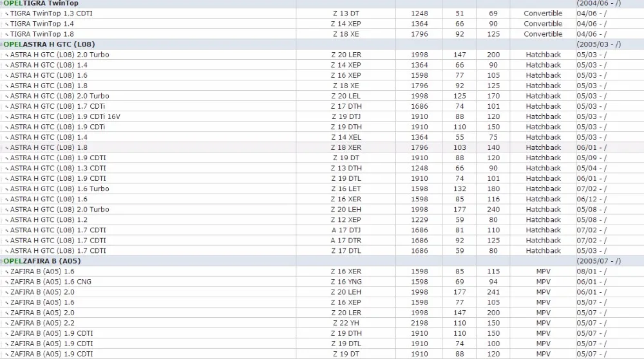The height and width of the screenshot is (359, 644).
Task: Click arrow icon beside ASTRA H GTC 1.6 Turbo
Action: click(6, 189)
